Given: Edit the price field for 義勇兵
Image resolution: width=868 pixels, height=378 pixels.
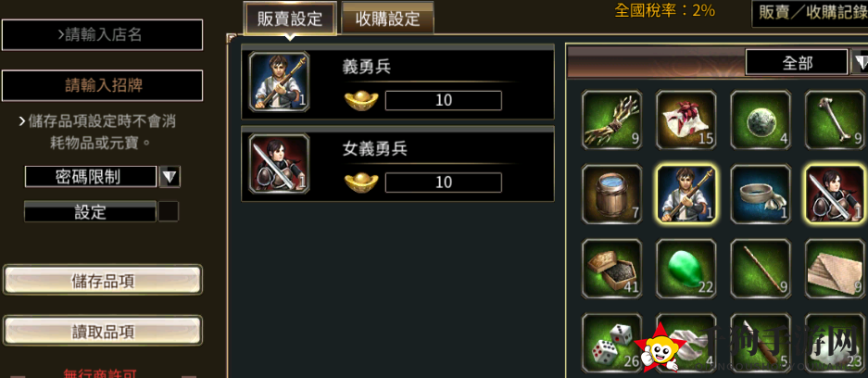Looking at the screenshot, I should point(444,101).
